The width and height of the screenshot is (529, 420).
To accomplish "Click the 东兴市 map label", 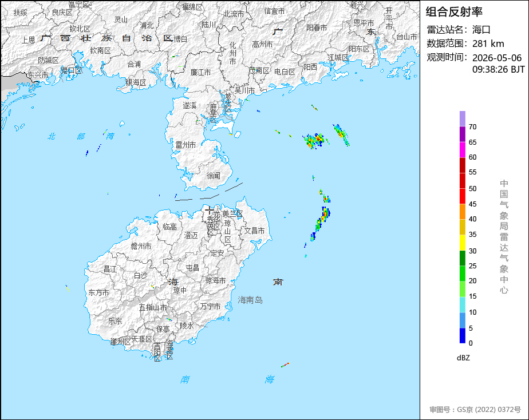I will [38, 75].
